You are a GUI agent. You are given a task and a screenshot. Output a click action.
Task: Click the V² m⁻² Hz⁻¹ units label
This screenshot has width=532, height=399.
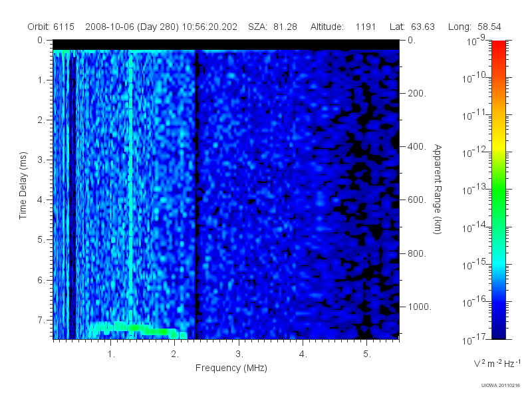[x=497, y=363]
